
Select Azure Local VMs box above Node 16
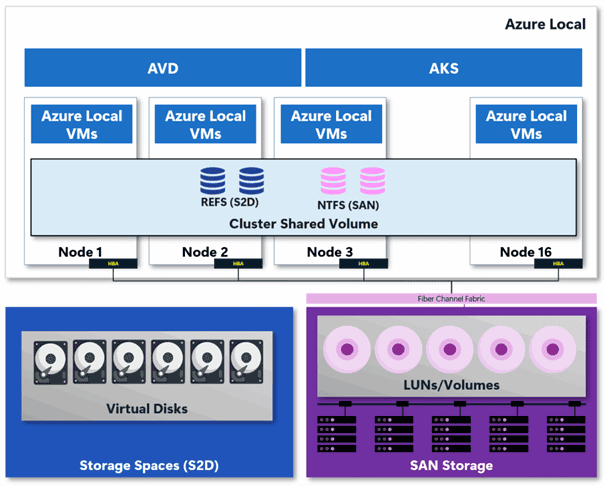[526, 124]
